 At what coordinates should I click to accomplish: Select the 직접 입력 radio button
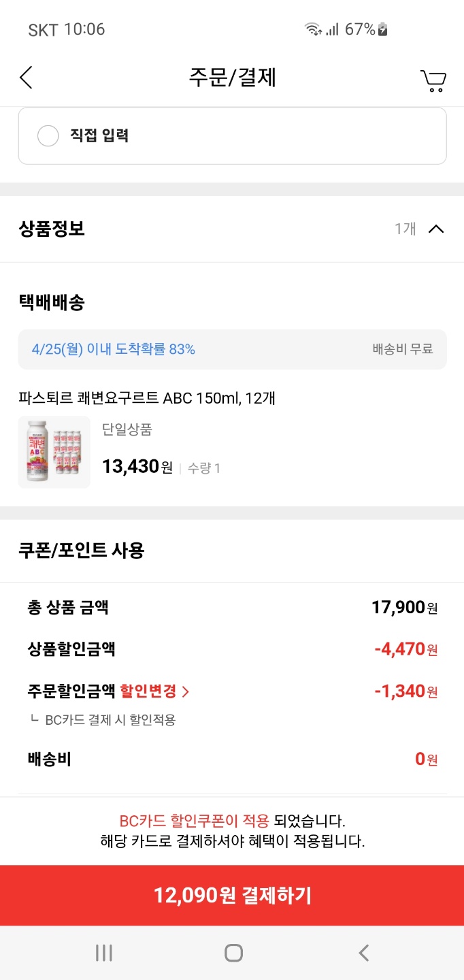(48, 136)
